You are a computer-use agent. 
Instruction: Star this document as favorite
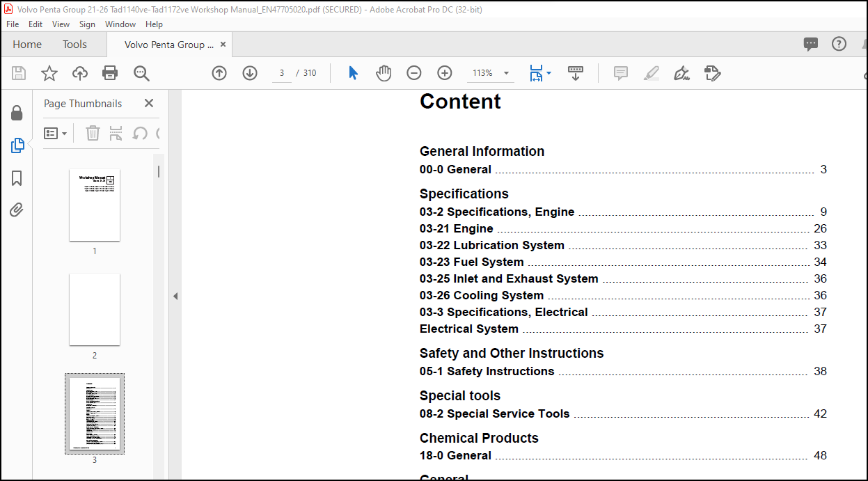pos(49,73)
